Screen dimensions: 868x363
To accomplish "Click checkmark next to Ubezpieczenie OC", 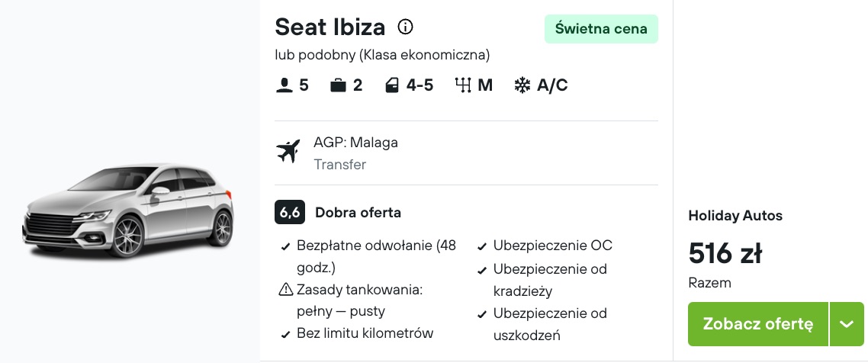I will click(x=482, y=247).
